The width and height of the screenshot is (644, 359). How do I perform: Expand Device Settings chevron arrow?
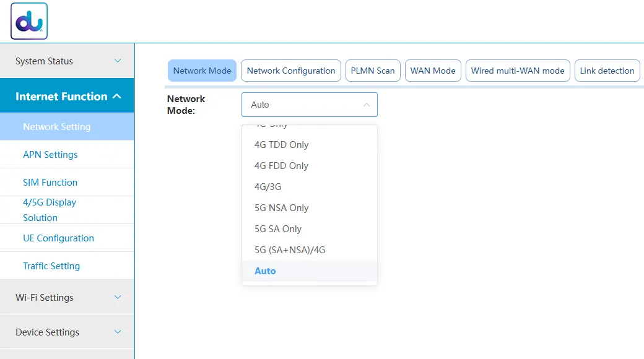[118, 332]
